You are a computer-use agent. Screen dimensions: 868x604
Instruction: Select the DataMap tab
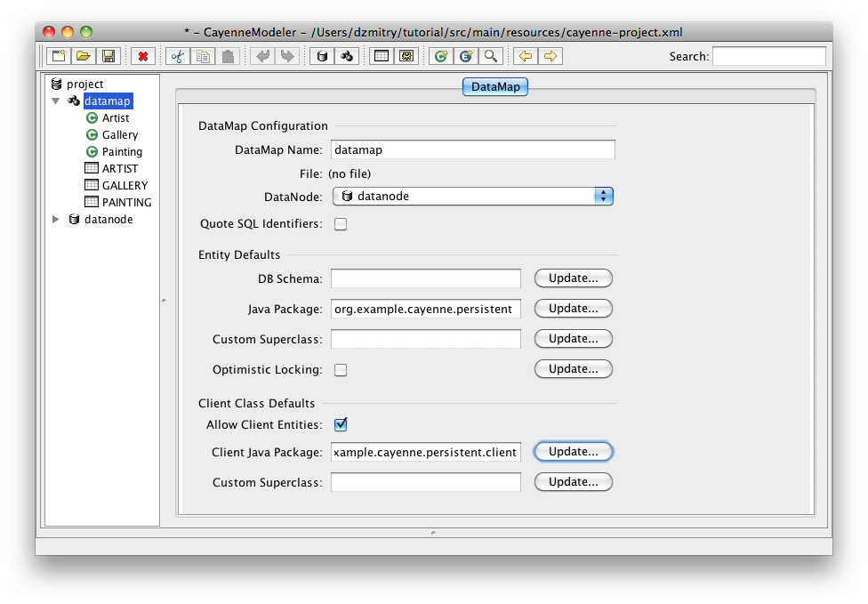[495, 87]
